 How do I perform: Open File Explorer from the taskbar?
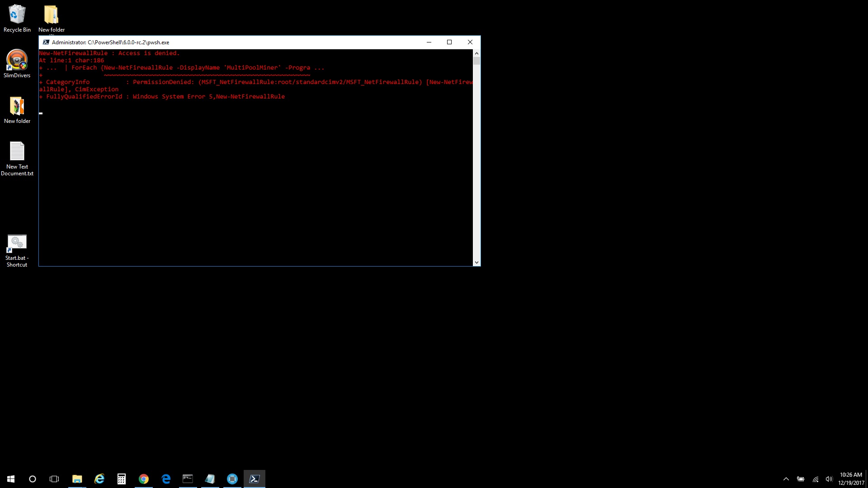click(x=77, y=479)
